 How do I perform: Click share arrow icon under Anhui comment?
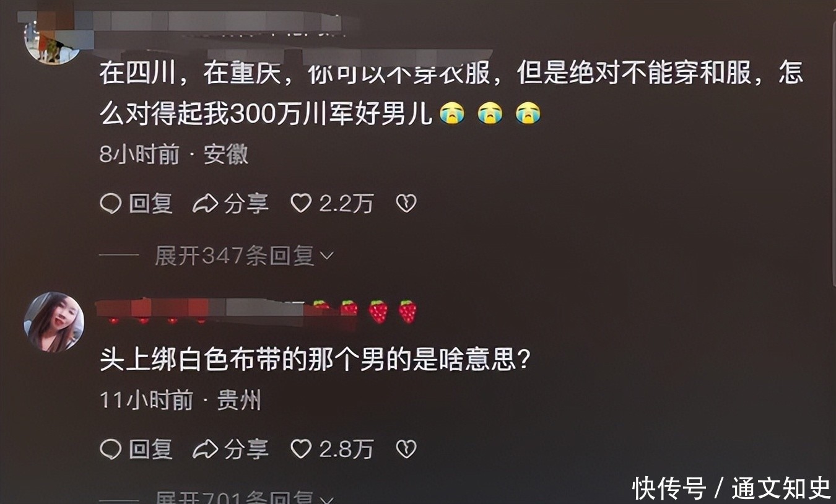(205, 204)
